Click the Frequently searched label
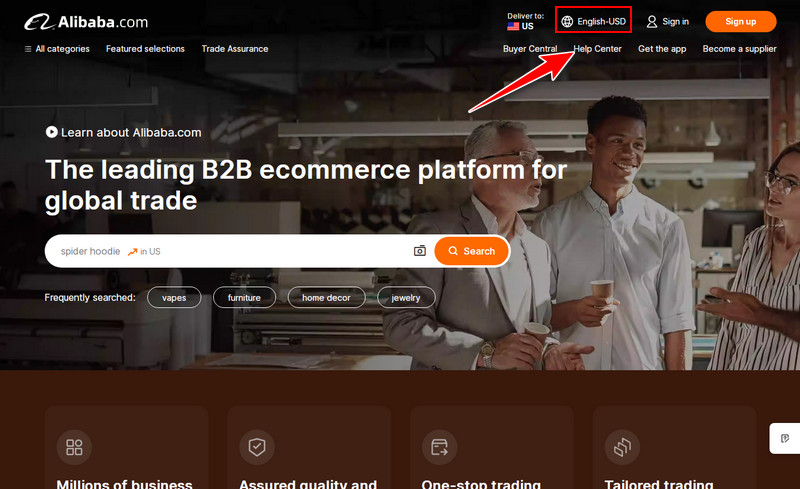This screenshot has width=800, height=489. (90, 298)
